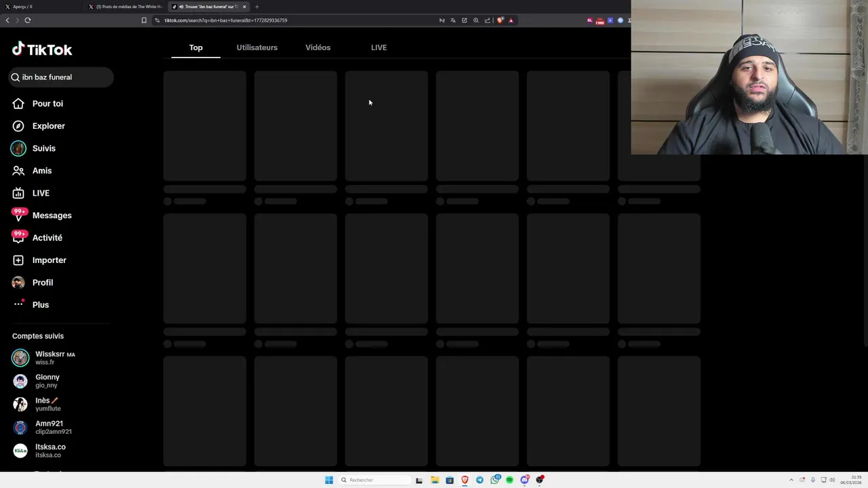
Task: Open the Pour toi home feed
Action: (x=38, y=104)
